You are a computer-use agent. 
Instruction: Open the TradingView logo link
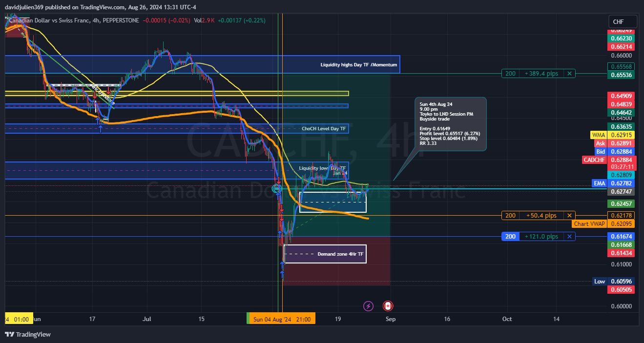[x=28, y=334]
